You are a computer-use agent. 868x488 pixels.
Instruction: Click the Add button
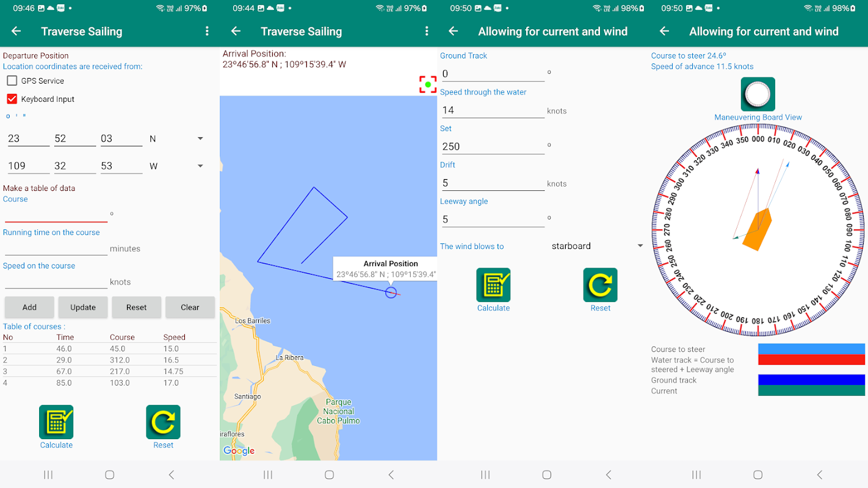point(29,307)
